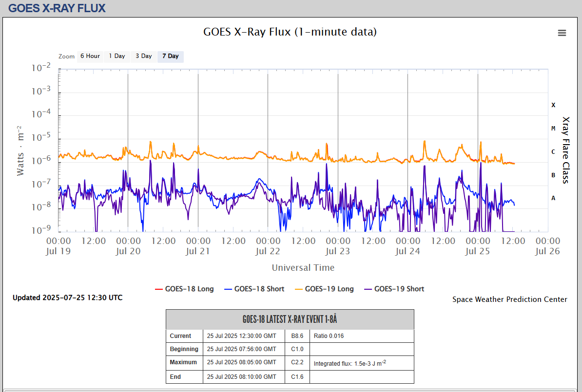The width and height of the screenshot is (582, 392).
Task: Click the Jul 24 00:00 axis label
Action: pyautogui.click(x=408, y=246)
